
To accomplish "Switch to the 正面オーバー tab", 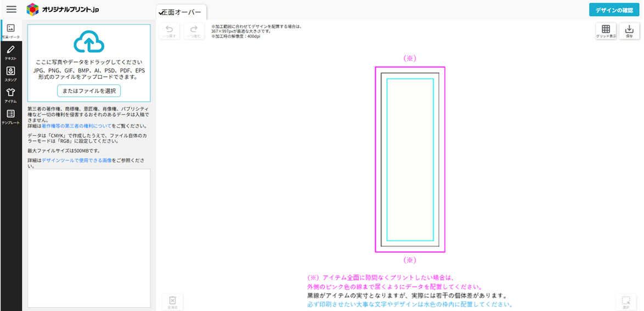I will pyautogui.click(x=181, y=12).
